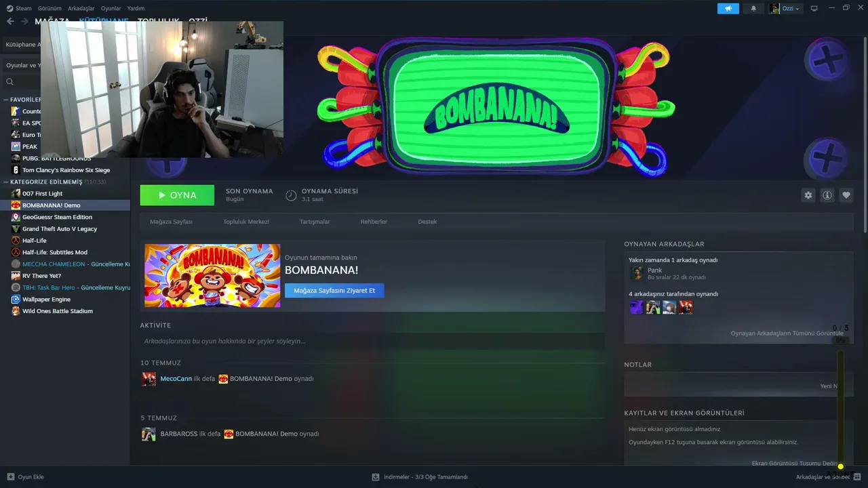Click the playtime clock icon
The image size is (868, 488).
click(x=291, y=195)
